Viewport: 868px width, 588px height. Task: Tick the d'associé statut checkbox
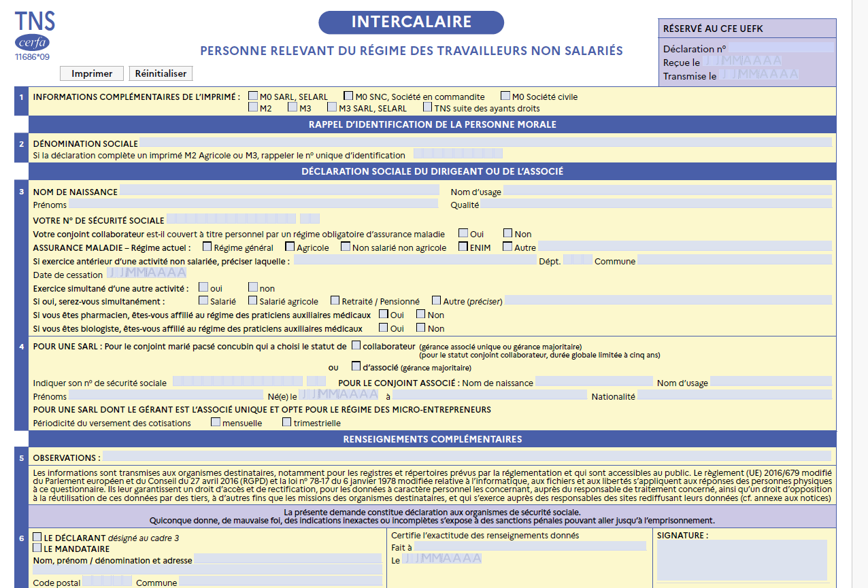pyautogui.click(x=356, y=366)
